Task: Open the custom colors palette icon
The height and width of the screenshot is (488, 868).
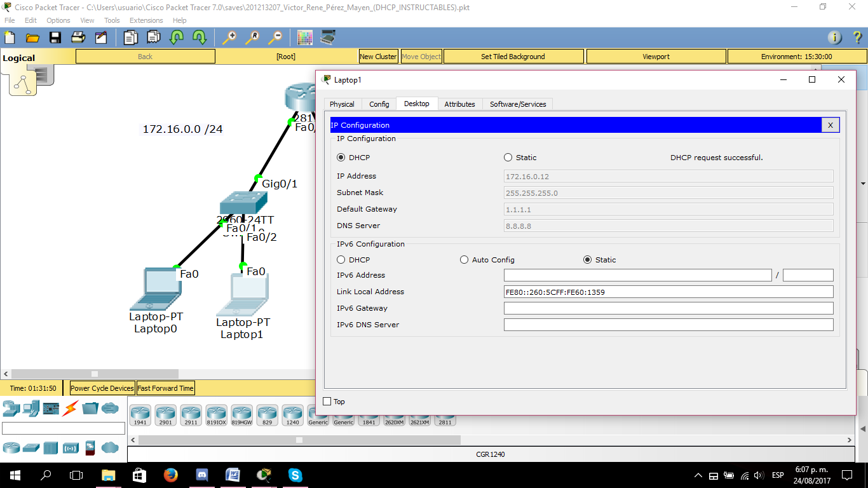Action: point(304,37)
